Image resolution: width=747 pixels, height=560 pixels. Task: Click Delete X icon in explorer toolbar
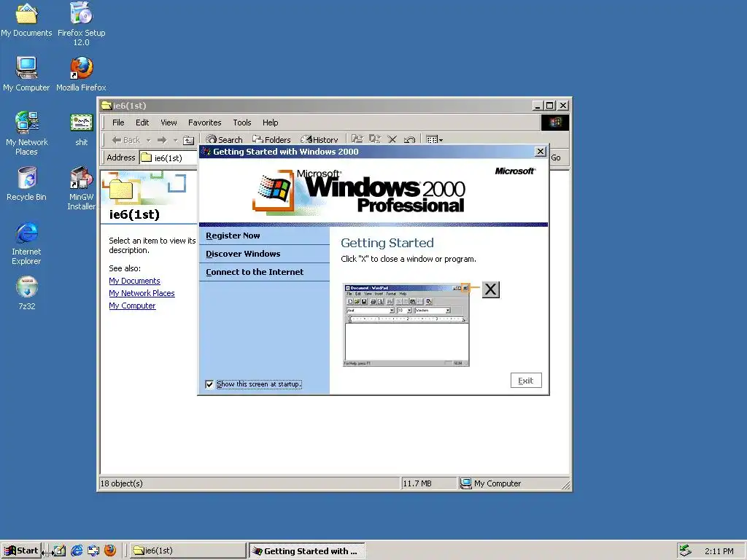click(x=392, y=139)
